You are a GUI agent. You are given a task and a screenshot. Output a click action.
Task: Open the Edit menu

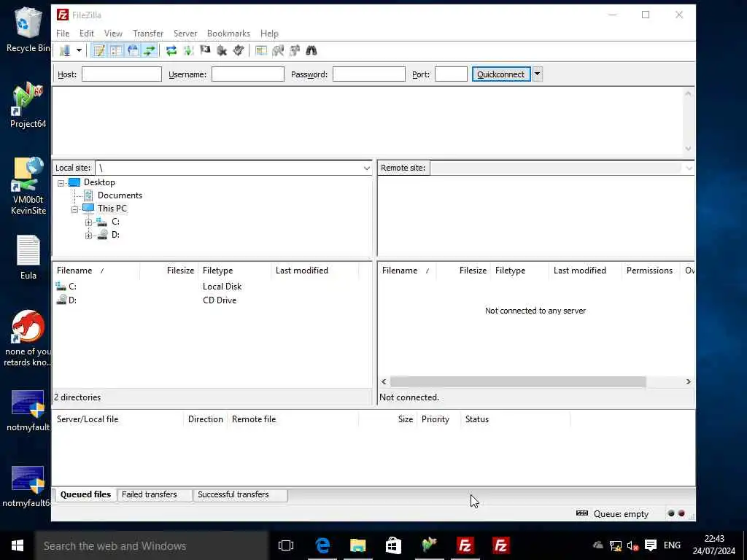click(x=86, y=34)
